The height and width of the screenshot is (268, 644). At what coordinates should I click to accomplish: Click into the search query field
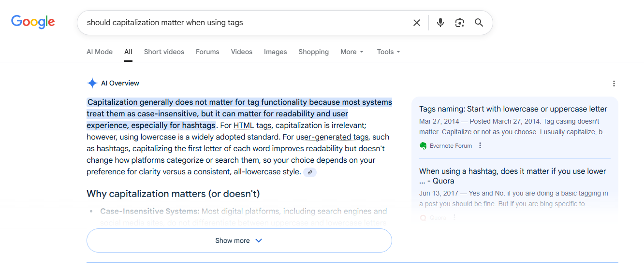[x=242, y=23]
